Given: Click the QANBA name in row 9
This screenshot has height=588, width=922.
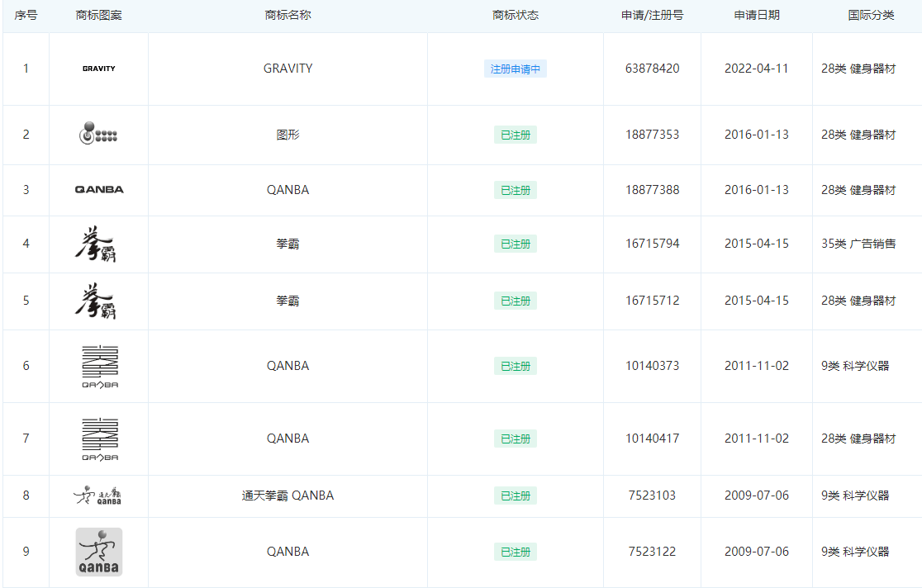Looking at the screenshot, I should tap(288, 552).
